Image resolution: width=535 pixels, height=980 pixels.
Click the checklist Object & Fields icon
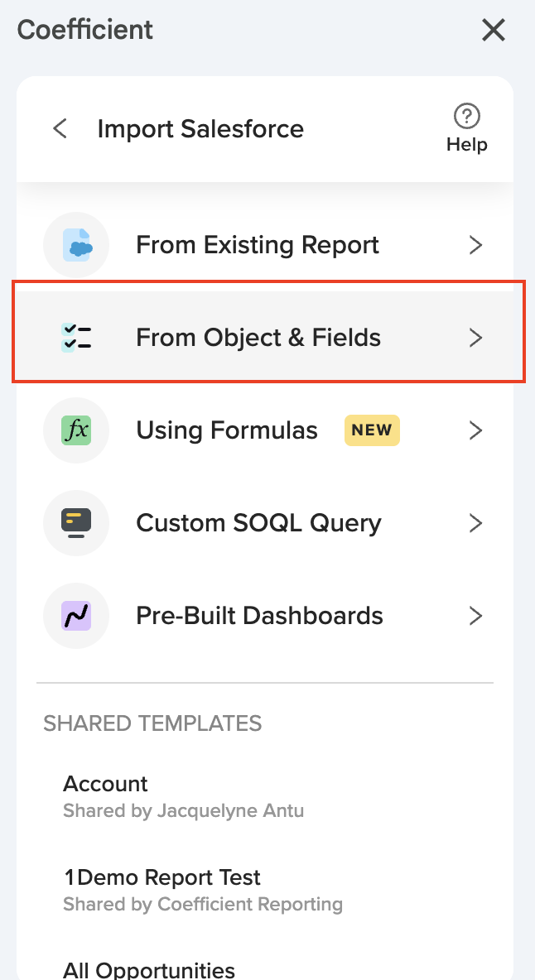pos(76,338)
